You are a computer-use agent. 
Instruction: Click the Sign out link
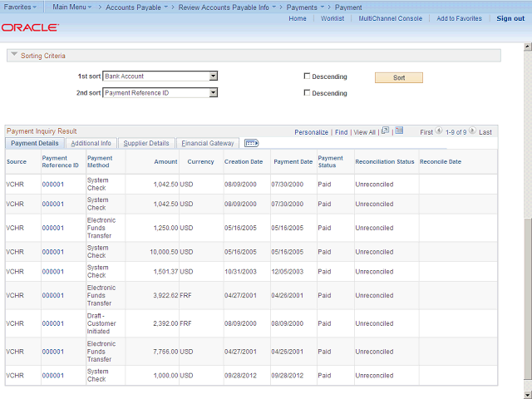510,18
